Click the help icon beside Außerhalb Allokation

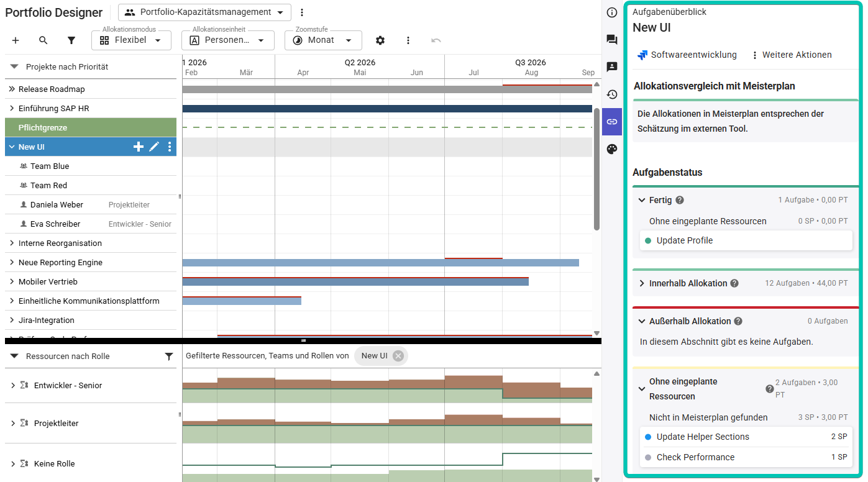point(738,321)
